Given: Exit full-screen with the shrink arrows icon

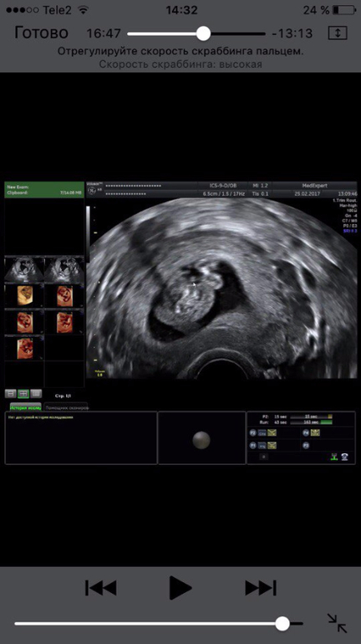Looking at the screenshot, I should 338,623.
